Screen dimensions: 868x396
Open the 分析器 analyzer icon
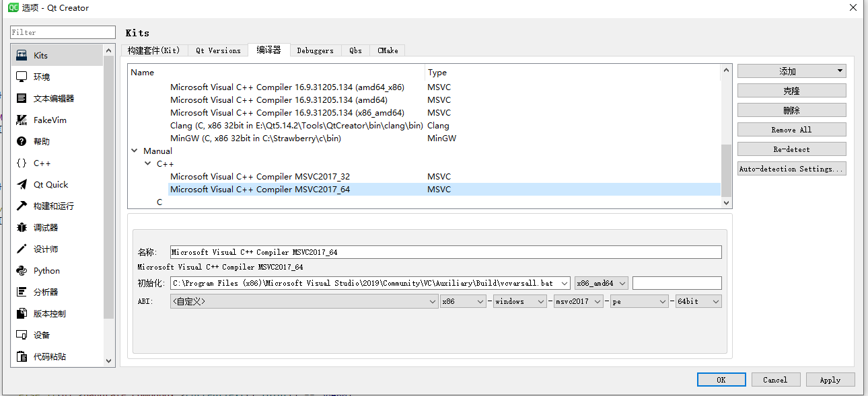[22, 292]
